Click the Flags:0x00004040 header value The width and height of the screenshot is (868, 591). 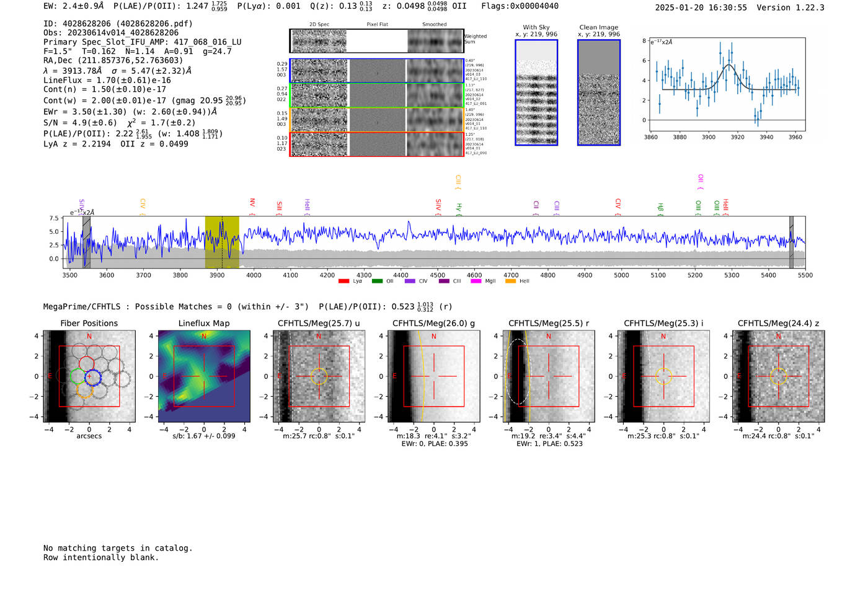[x=520, y=6]
